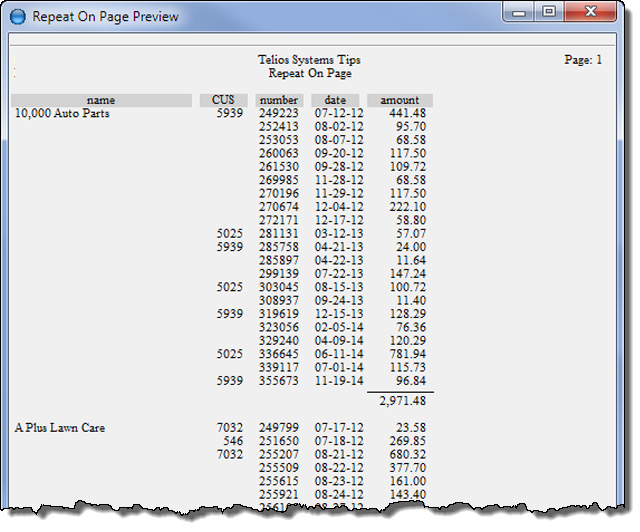Select invoice number 249223

[x=279, y=114]
